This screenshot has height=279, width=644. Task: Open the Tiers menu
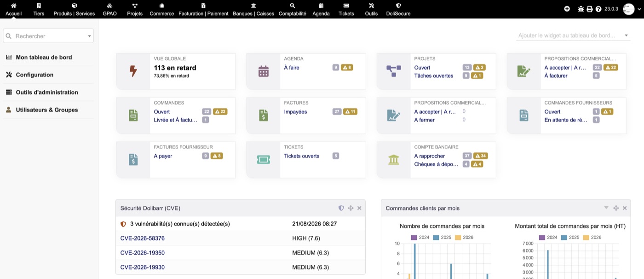click(39, 9)
